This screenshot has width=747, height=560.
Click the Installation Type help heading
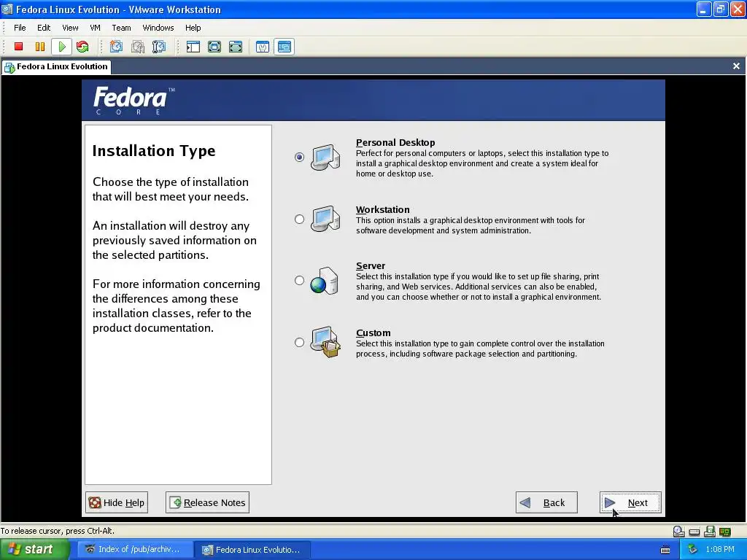click(154, 150)
